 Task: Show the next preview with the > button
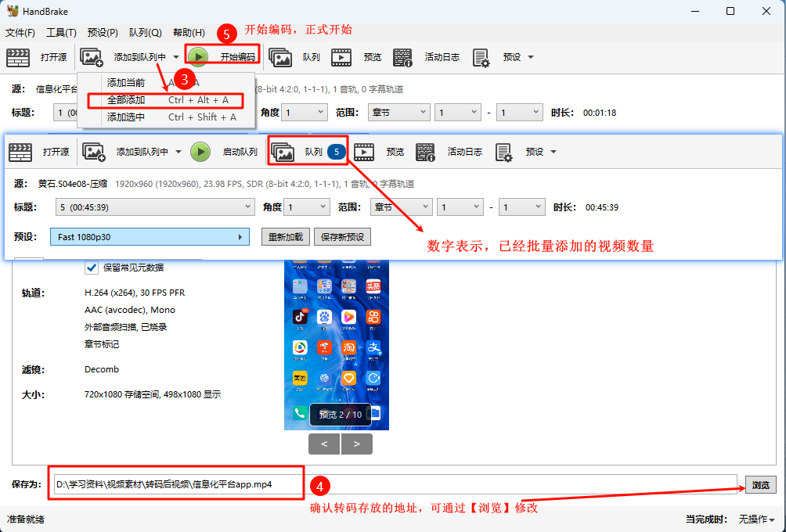point(356,444)
